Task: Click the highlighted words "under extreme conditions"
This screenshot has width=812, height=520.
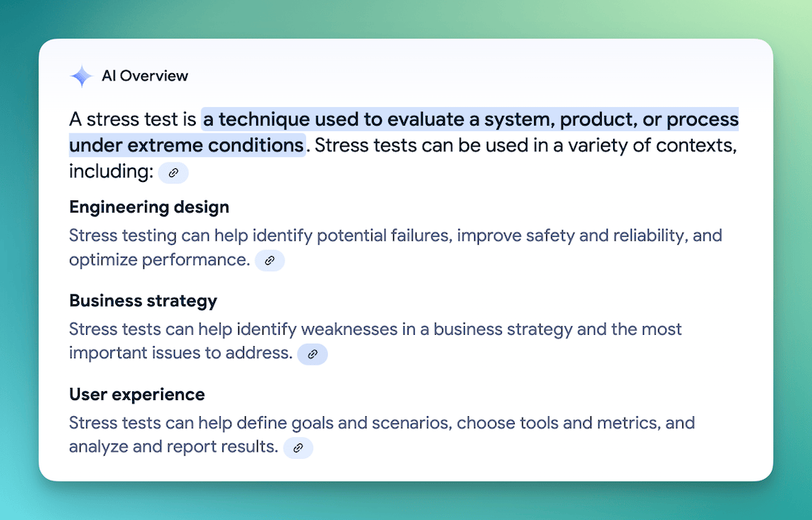Action: coord(186,146)
